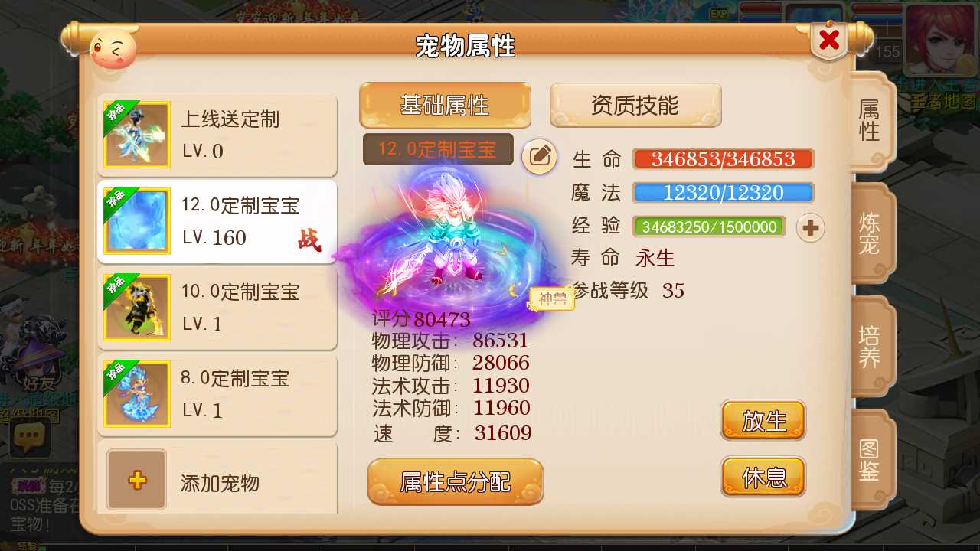This screenshot has height=551, width=980.
Task: Open the 图鉴 side tab
Action: (x=871, y=460)
